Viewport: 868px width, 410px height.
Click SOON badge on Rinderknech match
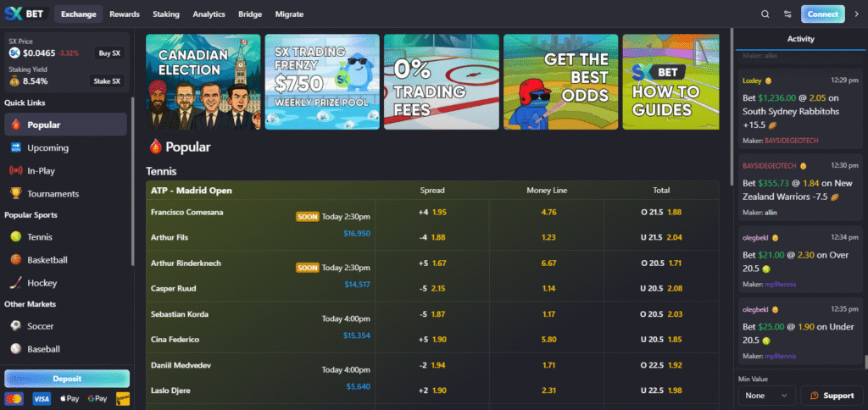point(307,268)
